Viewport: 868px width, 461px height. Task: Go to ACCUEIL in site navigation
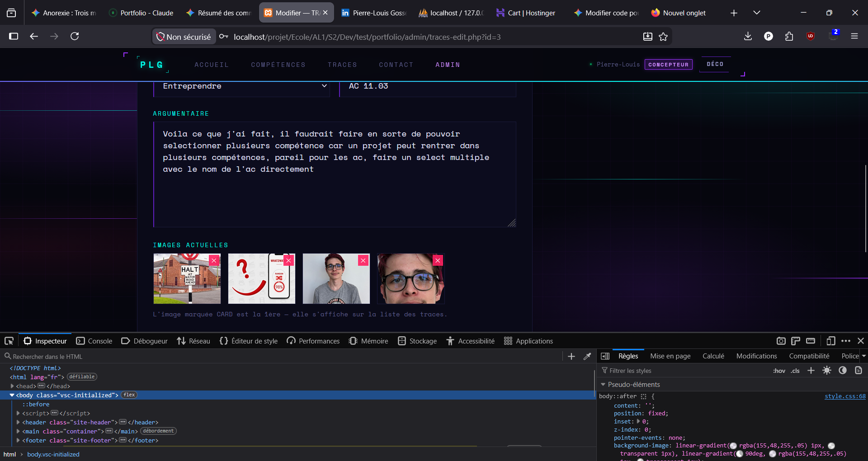(x=212, y=65)
